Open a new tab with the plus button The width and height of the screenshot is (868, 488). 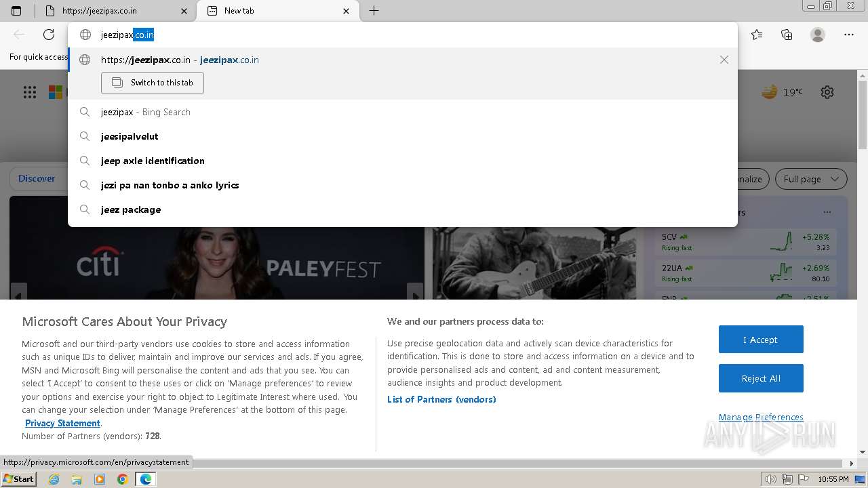(x=374, y=11)
